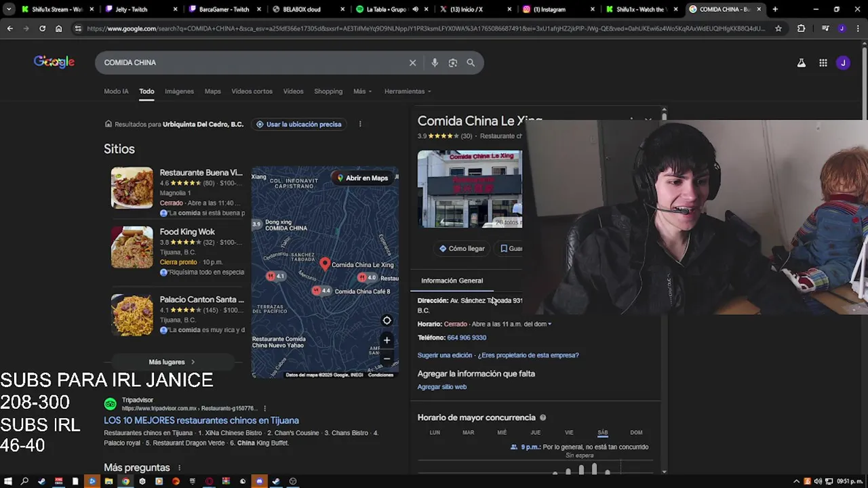Open the Windows Start button

[x=8, y=481]
